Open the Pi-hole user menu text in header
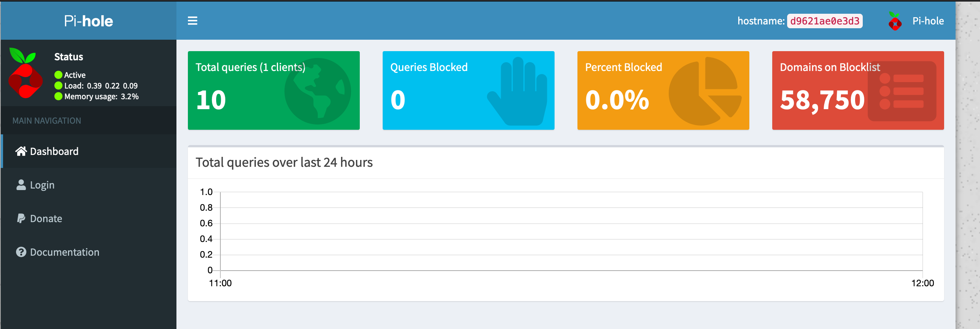980x329 pixels. tap(928, 21)
